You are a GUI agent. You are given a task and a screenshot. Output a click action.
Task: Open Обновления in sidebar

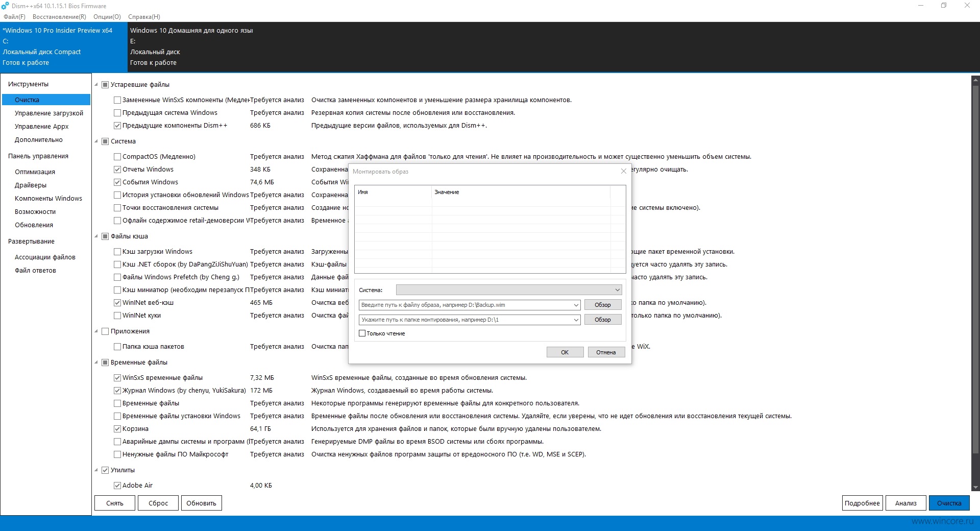click(x=34, y=225)
